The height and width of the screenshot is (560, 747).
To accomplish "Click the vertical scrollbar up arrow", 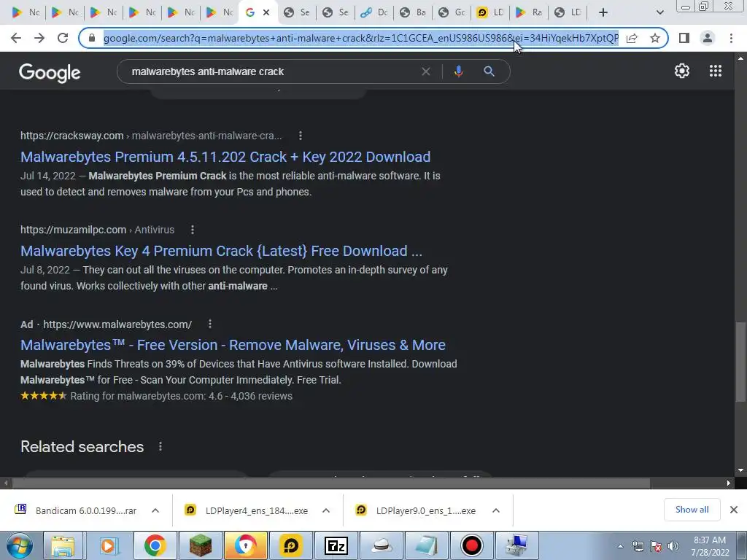I will 740,58.
